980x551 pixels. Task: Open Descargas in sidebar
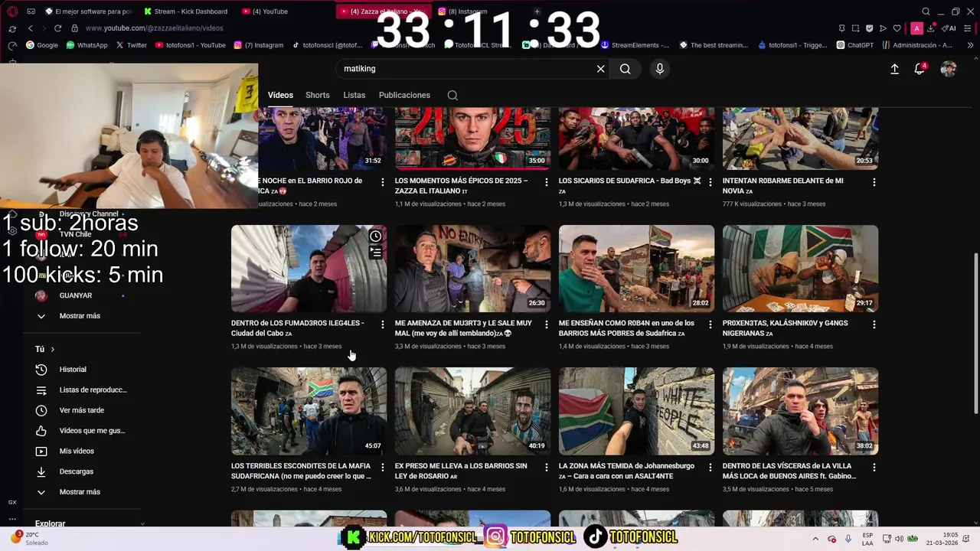(77, 471)
